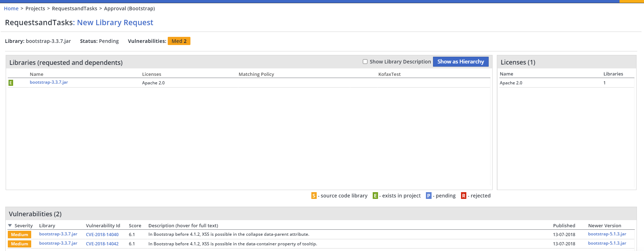Open the CVE-2018-14042 vulnerability link
The width and height of the screenshot is (644, 251).
point(102,244)
